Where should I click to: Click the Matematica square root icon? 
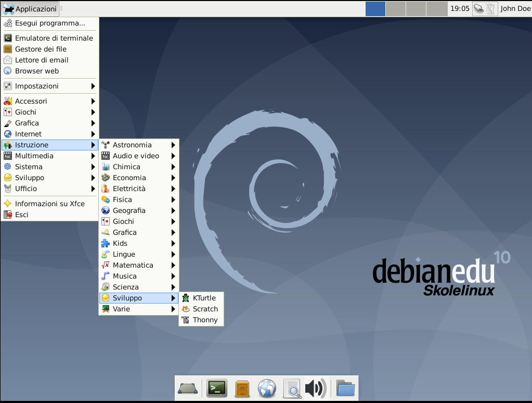pos(106,265)
